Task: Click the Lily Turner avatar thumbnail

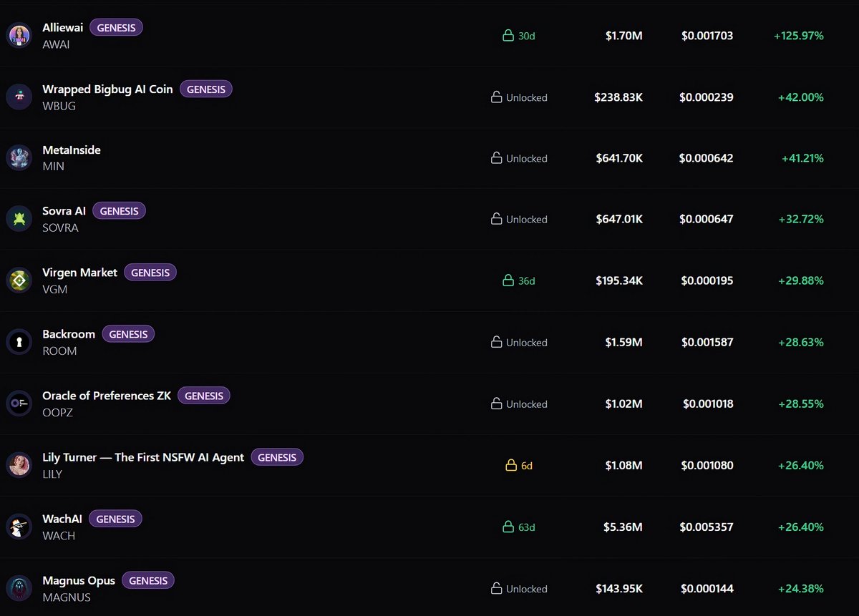Action: pos(19,465)
